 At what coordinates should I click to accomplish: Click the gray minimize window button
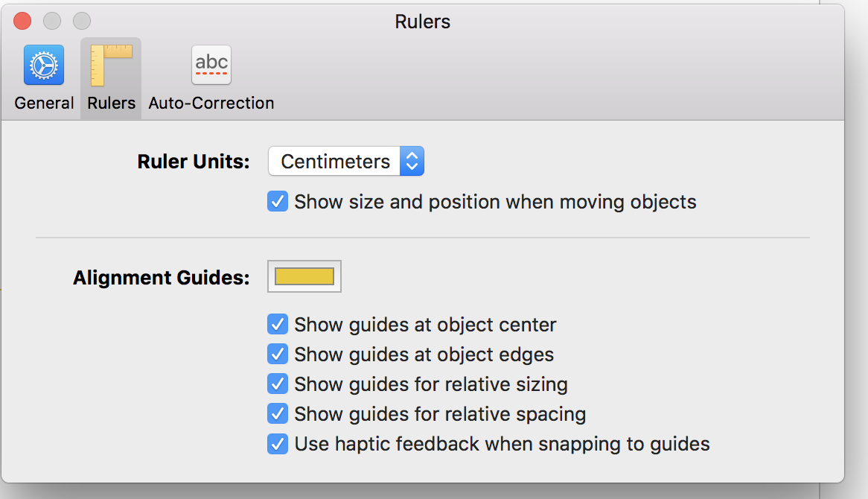pyautogui.click(x=52, y=21)
